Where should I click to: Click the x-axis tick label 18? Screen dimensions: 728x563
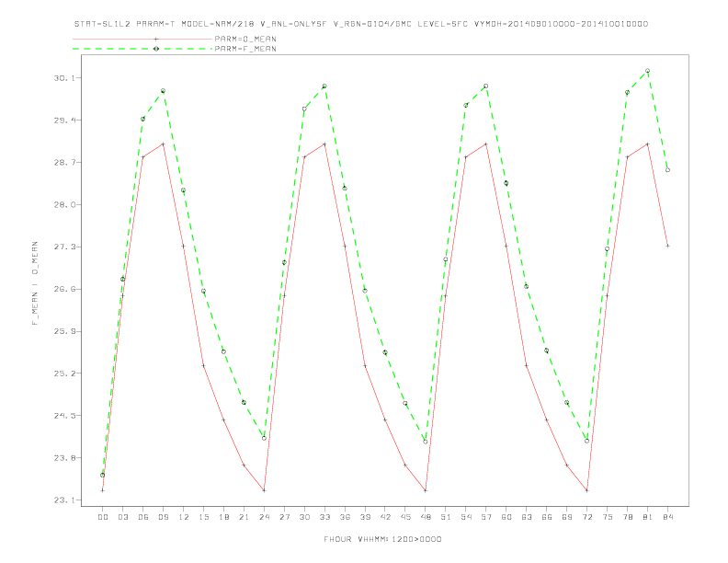tap(223, 517)
